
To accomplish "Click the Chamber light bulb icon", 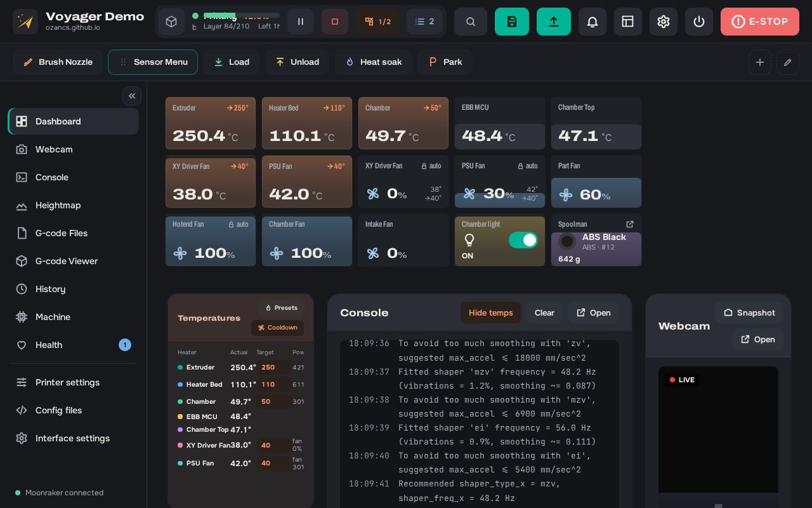I will click(x=469, y=240).
